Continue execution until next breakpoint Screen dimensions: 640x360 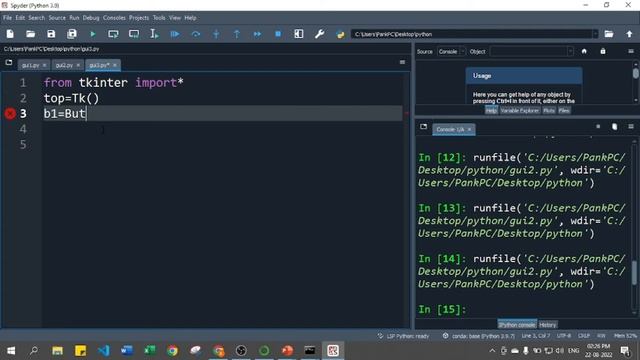pyautogui.click(x=257, y=34)
